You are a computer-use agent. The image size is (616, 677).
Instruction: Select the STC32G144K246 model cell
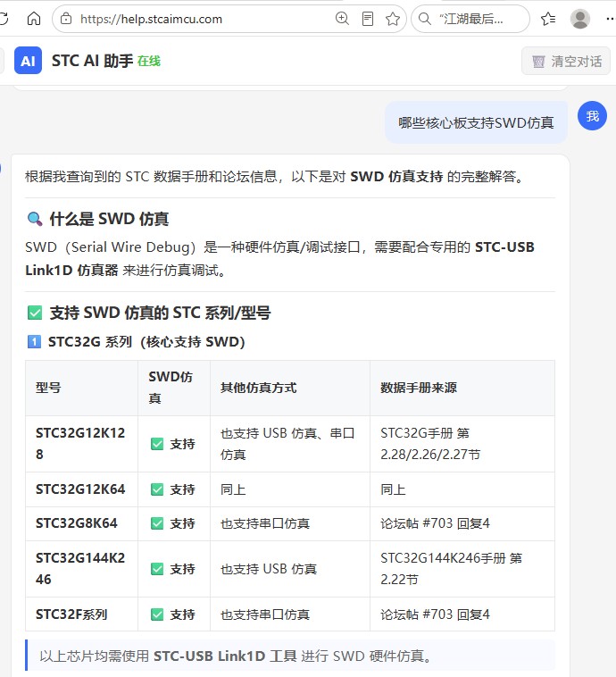[81, 569]
